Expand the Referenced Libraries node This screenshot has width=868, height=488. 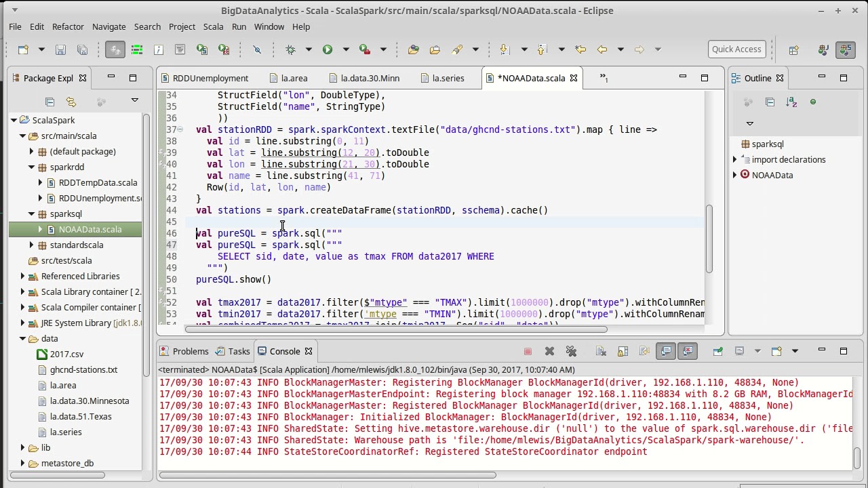coord(22,276)
